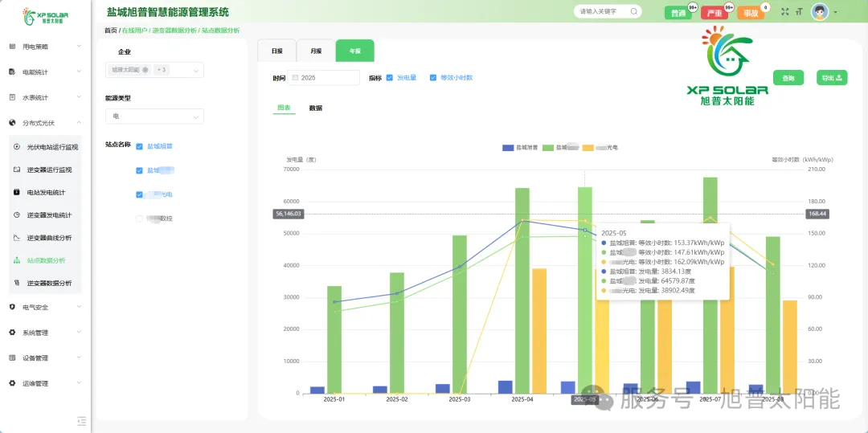Click the 查询 button
Viewport: 868px width, 433px height.
tap(788, 78)
